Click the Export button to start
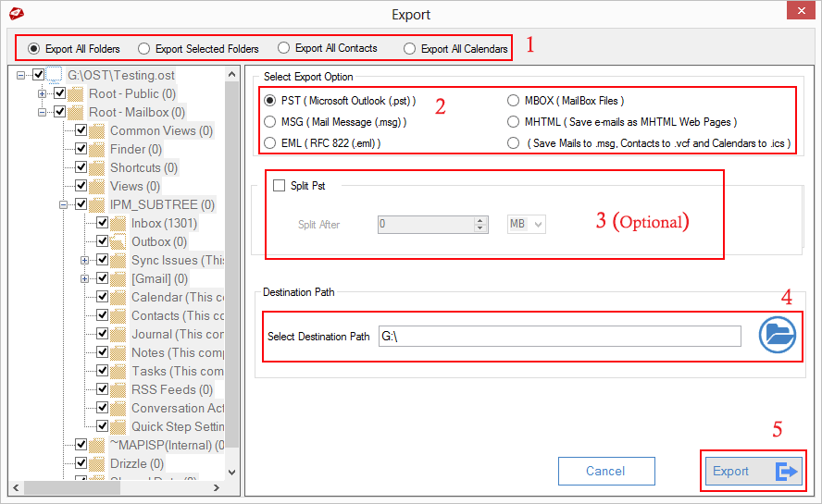The height and width of the screenshot is (504, 822). (753, 472)
